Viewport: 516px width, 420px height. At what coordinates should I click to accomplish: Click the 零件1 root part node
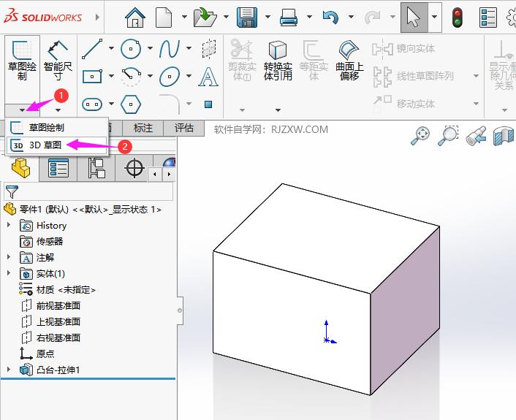(x=83, y=209)
